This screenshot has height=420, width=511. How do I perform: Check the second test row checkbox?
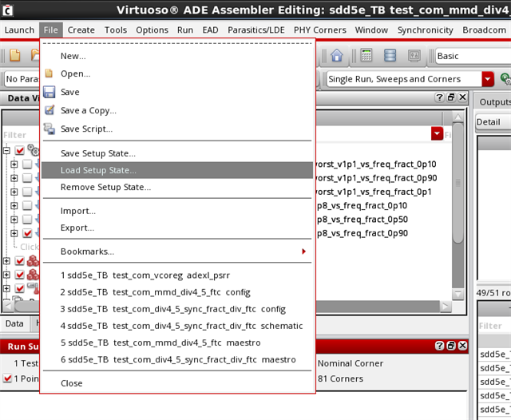point(27,178)
